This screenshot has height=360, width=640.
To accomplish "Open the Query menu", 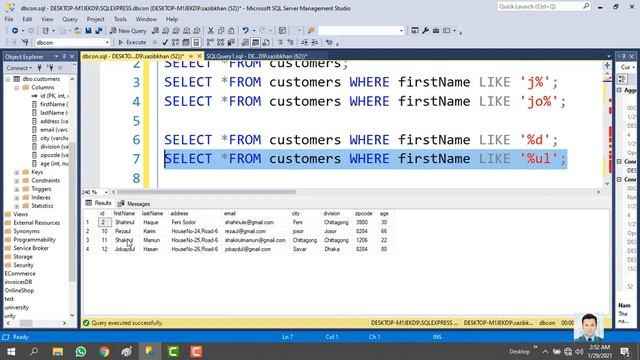I will 70,19.
